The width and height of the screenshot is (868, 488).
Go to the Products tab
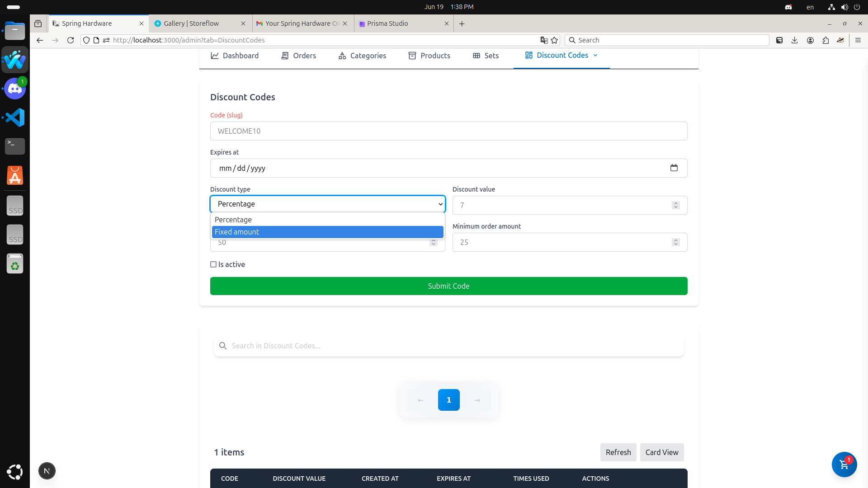429,56
